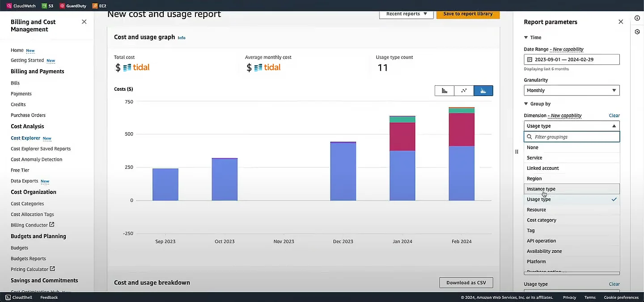
Task: Select Tag grouping option
Action: 572,231
